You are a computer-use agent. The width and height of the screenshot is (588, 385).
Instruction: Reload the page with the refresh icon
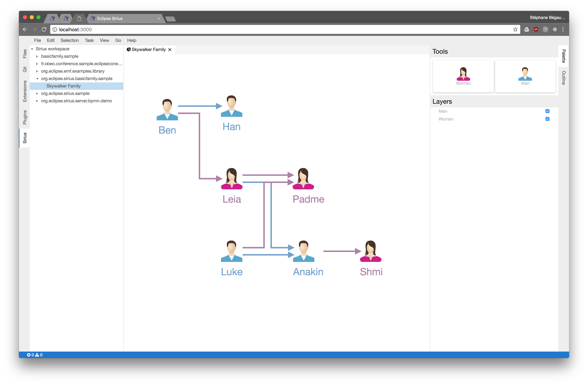pyautogui.click(x=44, y=29)
